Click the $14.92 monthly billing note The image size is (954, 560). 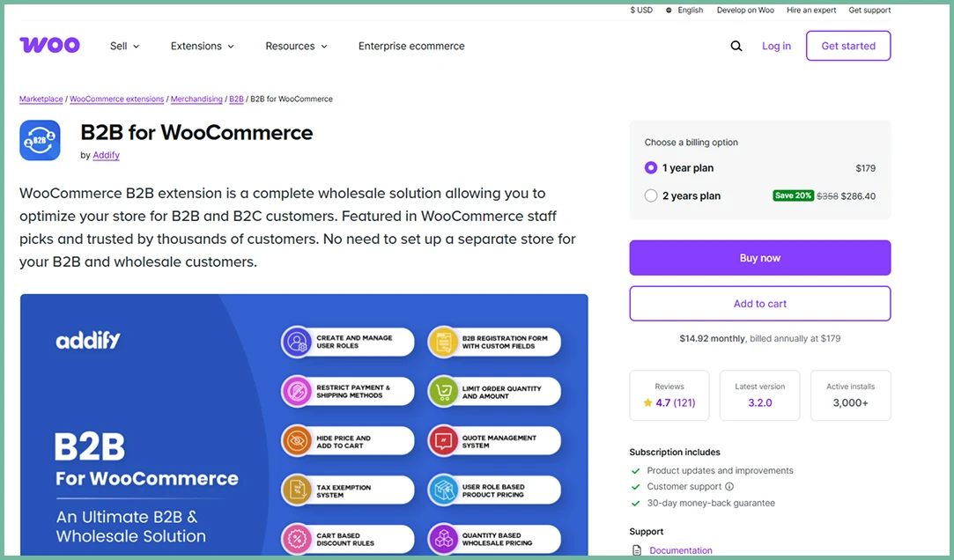click(x=760, y=339)
